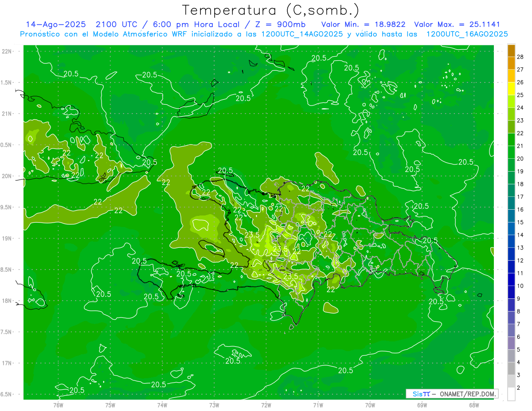The width and height of the screenshot is (532, 411).
Task: Click the '20N' latitude axis label
Action: (7, 176)
